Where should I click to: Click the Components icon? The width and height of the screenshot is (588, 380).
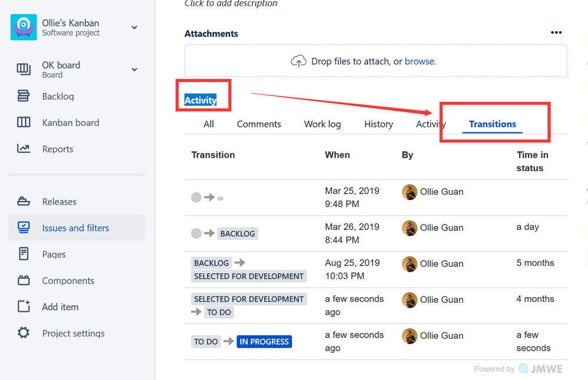pyautogui.click(x=24, y=280)
